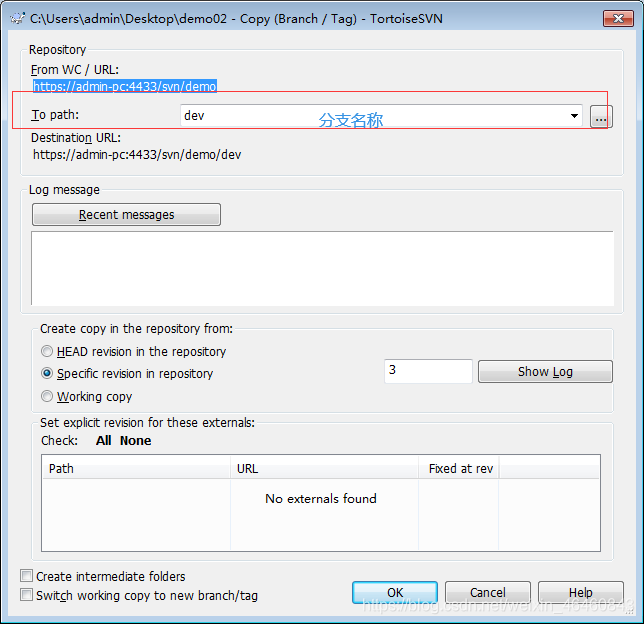Enable Create intermediate folders checkbox

tap(27, 576)
